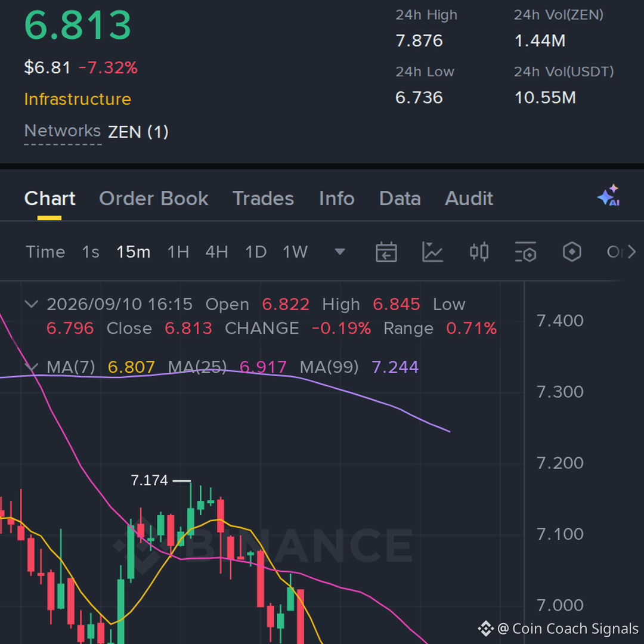Screen dimensions: 644x644
Task: Open the chart settings list icon
Action: 525,252
